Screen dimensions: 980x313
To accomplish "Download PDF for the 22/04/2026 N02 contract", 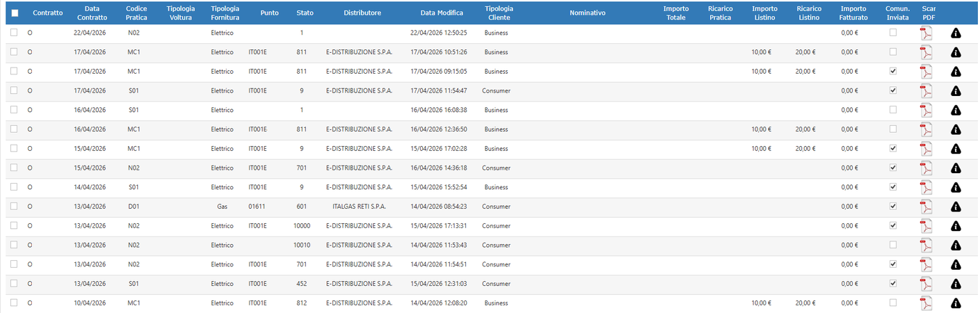I will [x=926, y=33].
